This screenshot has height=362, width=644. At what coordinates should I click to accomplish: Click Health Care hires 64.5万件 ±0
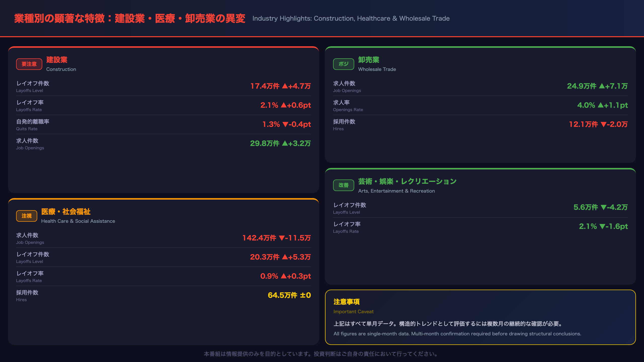pyautogui.click(x=289, y=295)
